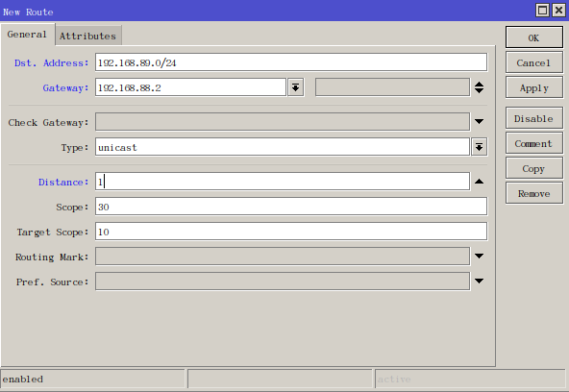Collapse the Distance field arrow
569x392 pixels.
click(x=479, y=182)
